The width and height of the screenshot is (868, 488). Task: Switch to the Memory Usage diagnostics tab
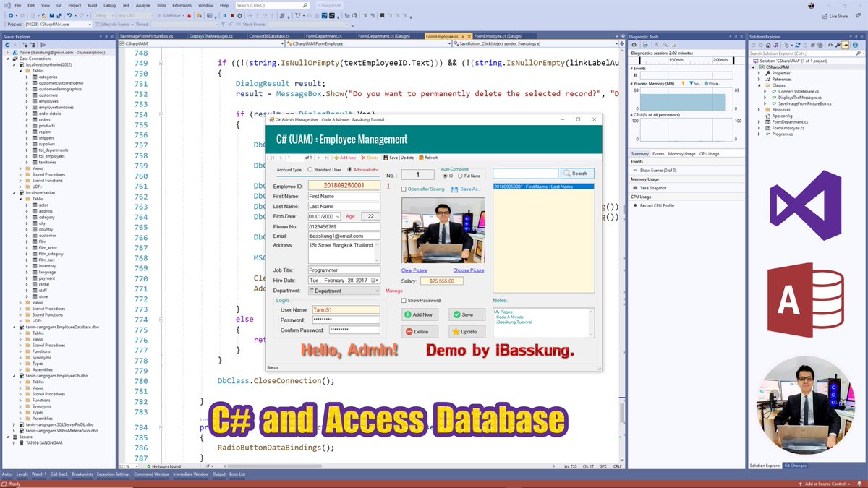pos(681,153)
